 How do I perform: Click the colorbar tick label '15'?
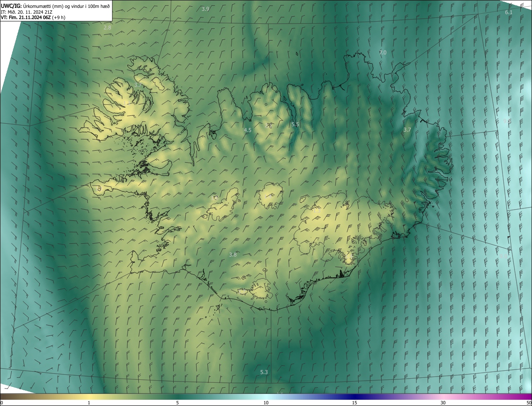point(355,403)
